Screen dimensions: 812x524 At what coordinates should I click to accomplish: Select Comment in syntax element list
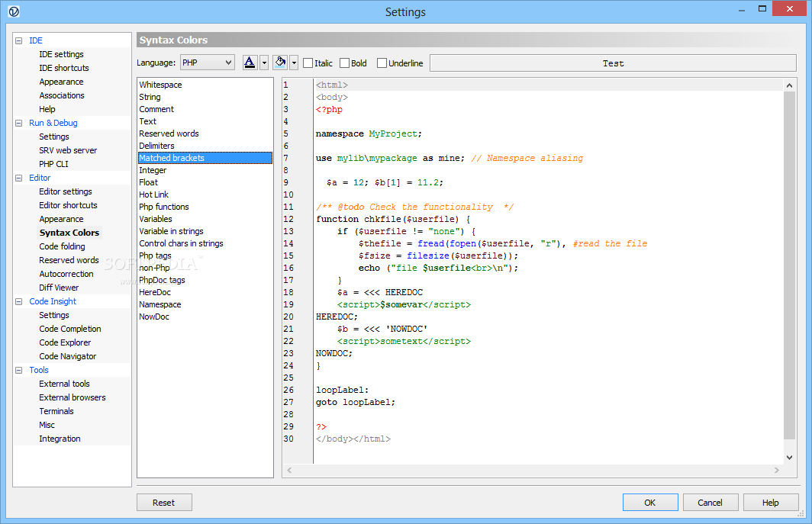coord(156,109)
